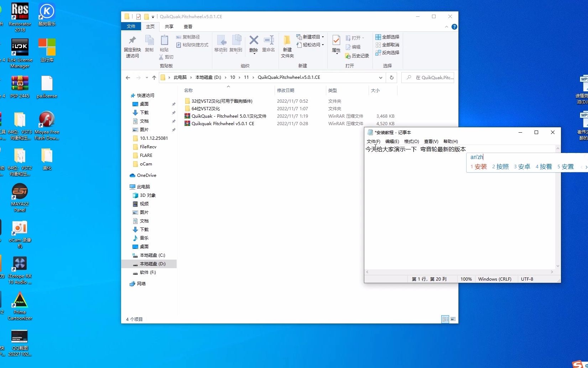
Task: Open the New item dropdown
Action: [310, 37]
